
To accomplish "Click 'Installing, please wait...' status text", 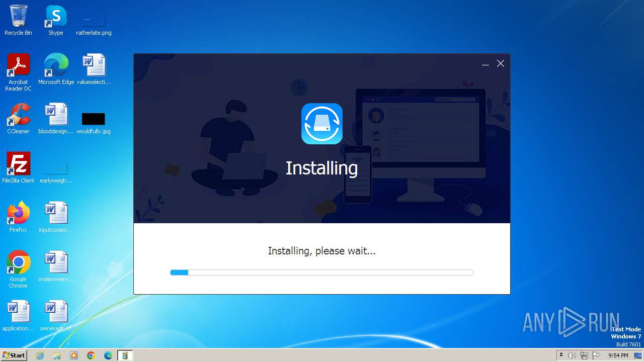I will [x=322, y=251].
